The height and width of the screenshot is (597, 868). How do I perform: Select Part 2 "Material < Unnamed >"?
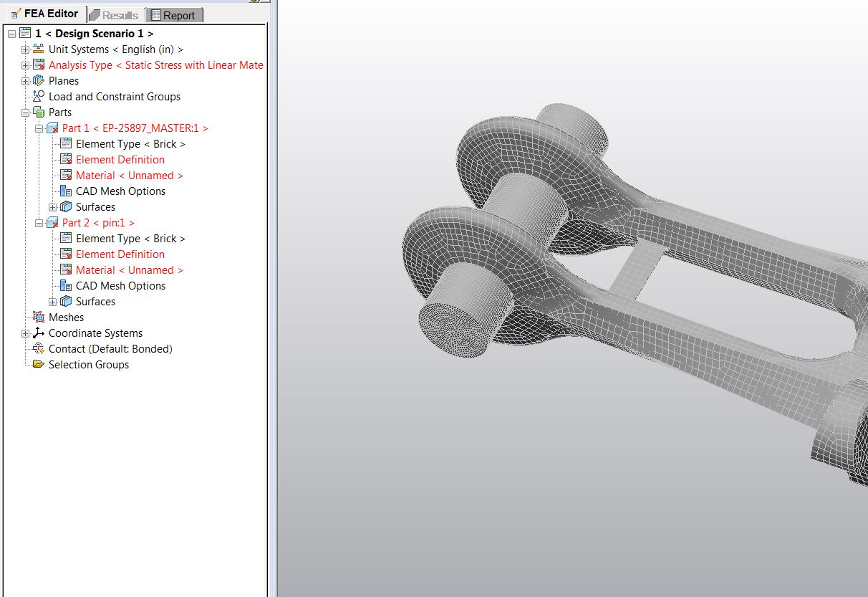coord(130,270)
